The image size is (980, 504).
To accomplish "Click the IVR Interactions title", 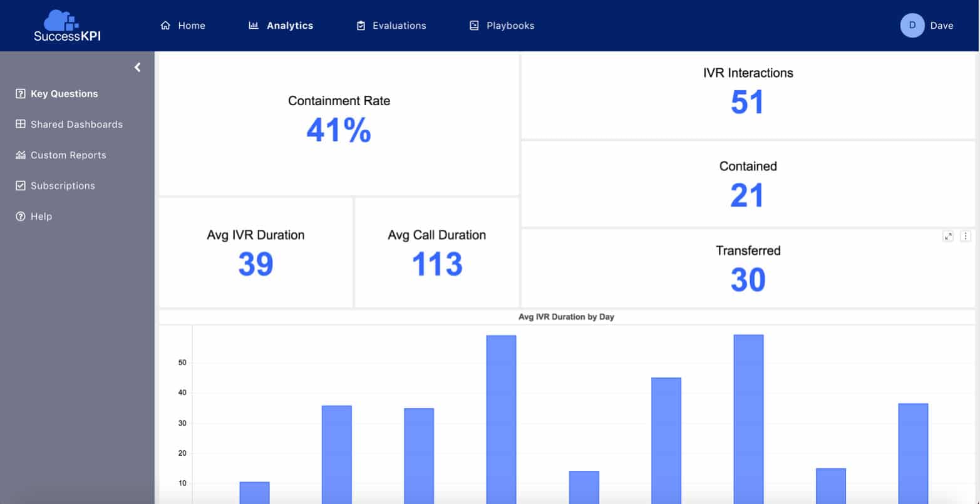I will pyautogui.click(x=748, y=73).
